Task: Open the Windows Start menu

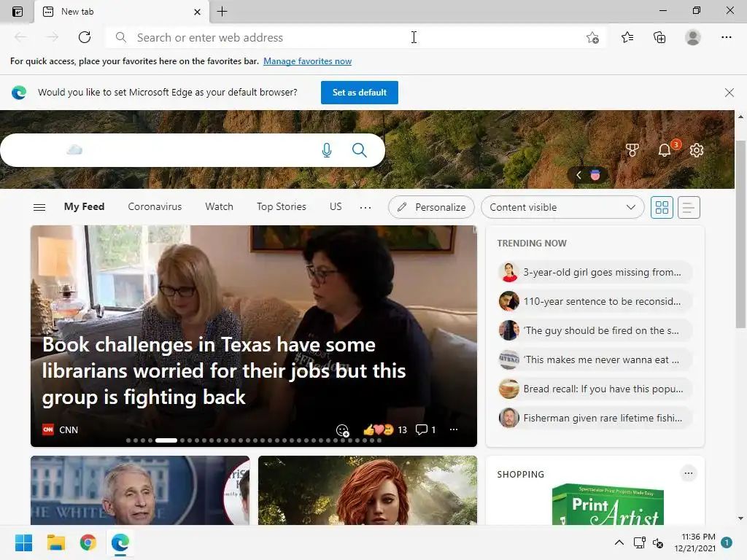Action: [x=23, y=542]
